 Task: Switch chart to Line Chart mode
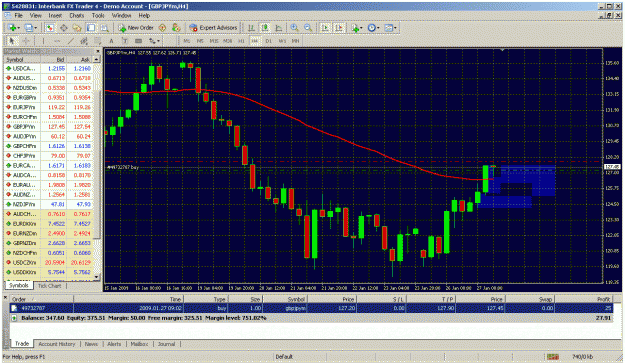pyautogui.click(x=279, y=28)
